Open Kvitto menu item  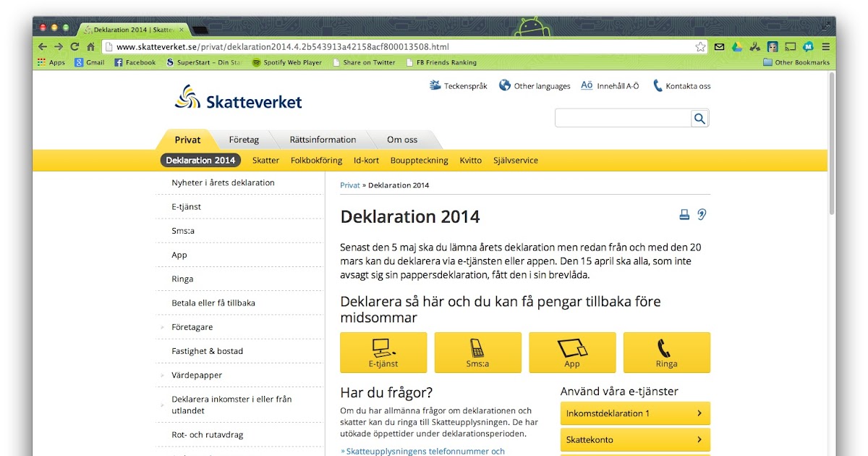coord(470,160)
